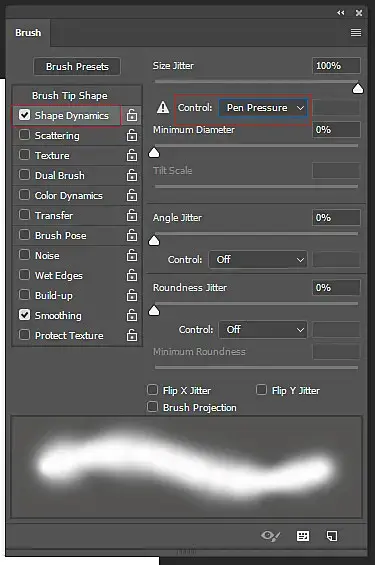Select the Brush tab
This screenshot has height=565, width=375.
(x=28, y=33)
